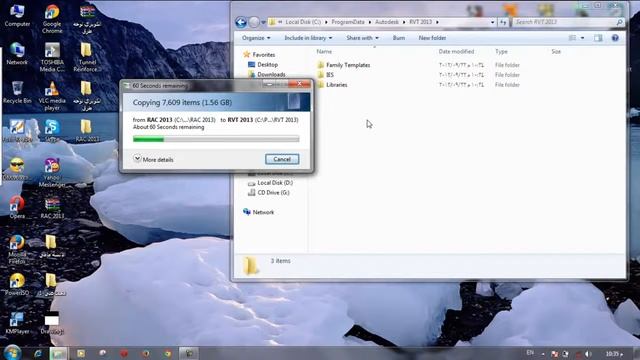The height and width of the screenshot is (360, 640).
Task: Open recent pages arrow beside forward button
Action: click(263, 22)
